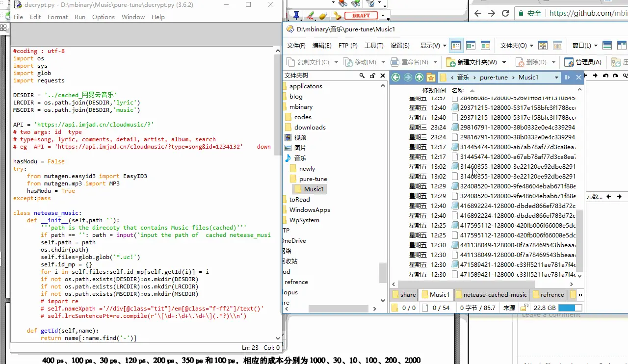The height and width of the screenshot is (364, 628).
Task: Click 新建文件夹(W) new folder button
Action: 472,62
